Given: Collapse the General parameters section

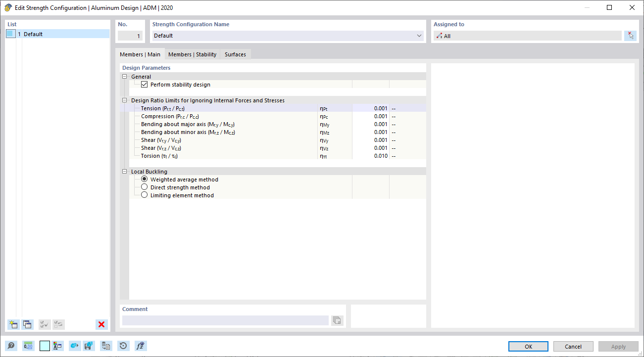Looking at the screenshot, I should pyautogui.click(x=125, y=76).
